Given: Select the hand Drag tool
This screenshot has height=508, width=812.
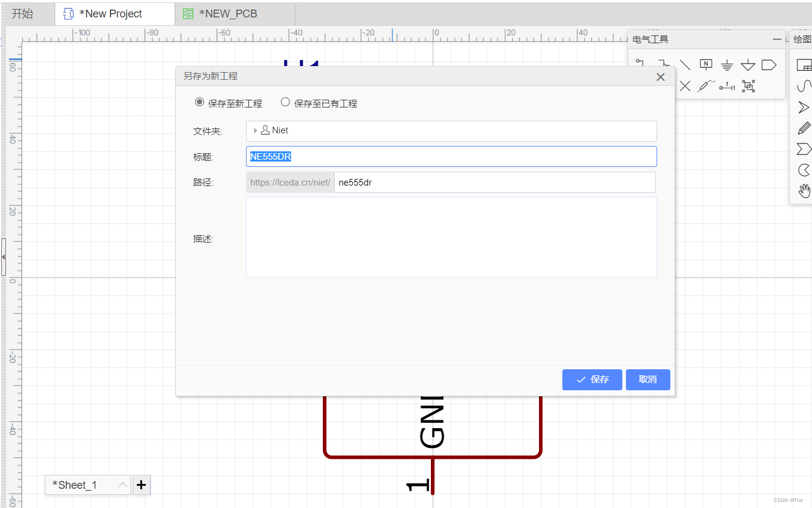Looking at the screenshot, I should [804, 191].
